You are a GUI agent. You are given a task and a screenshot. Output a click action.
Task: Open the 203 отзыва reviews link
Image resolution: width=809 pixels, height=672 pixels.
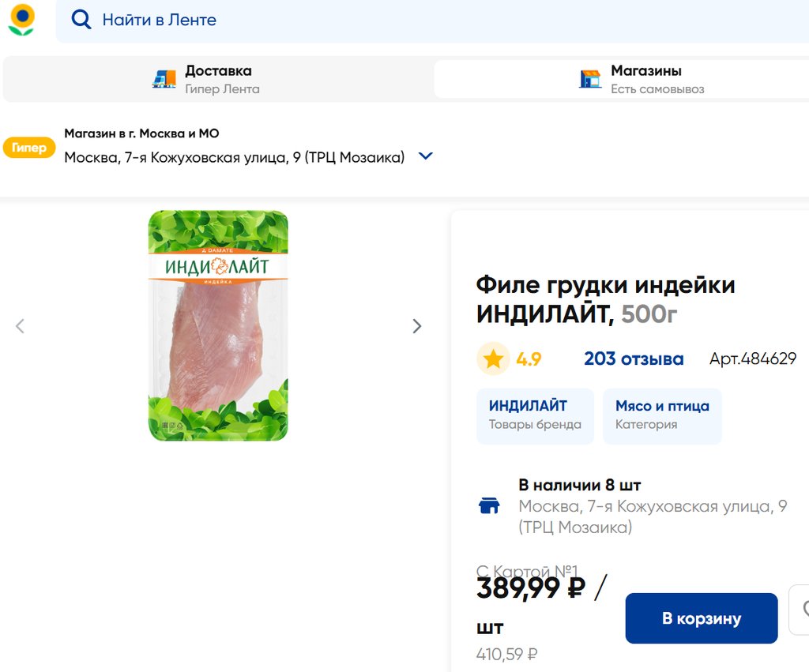634,359
